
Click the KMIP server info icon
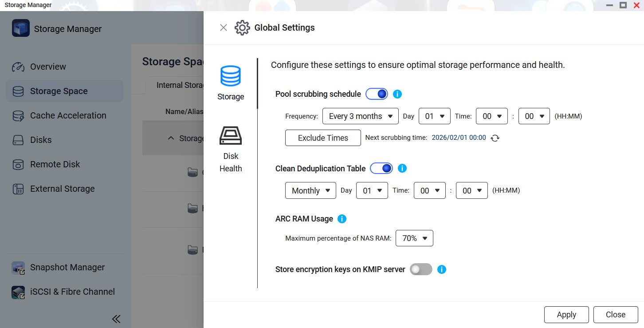[442, 269]
